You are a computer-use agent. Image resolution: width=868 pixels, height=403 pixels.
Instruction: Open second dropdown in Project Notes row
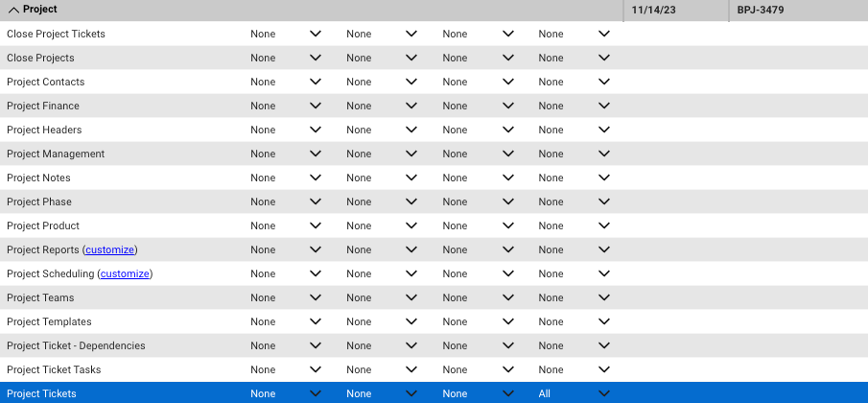(x=382, y=178)
